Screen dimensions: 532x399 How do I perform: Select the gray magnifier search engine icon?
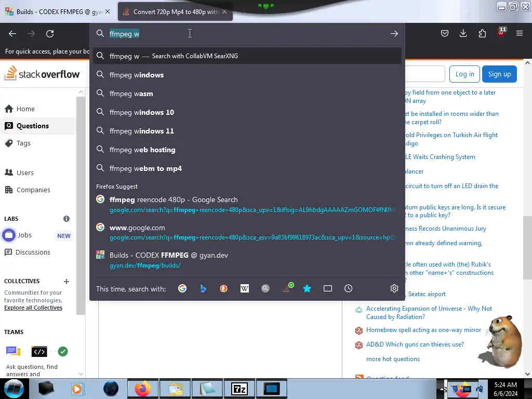coord(265,288)
